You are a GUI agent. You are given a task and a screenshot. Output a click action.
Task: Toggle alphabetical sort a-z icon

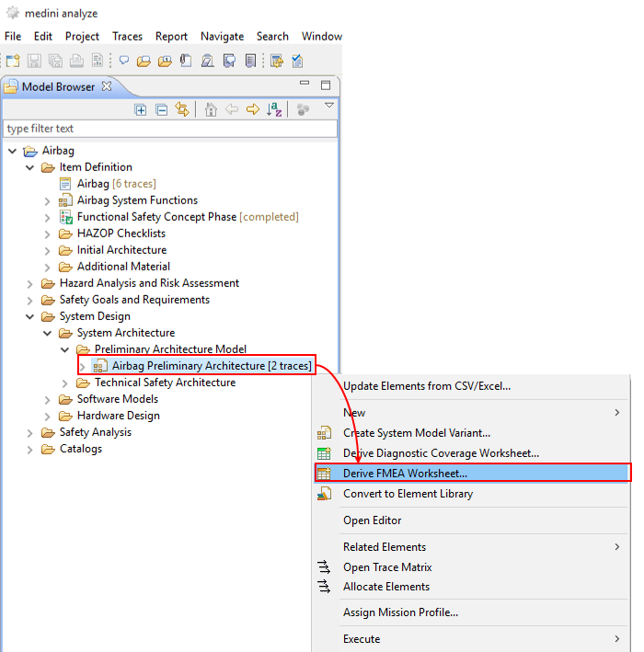click(274, 109)
